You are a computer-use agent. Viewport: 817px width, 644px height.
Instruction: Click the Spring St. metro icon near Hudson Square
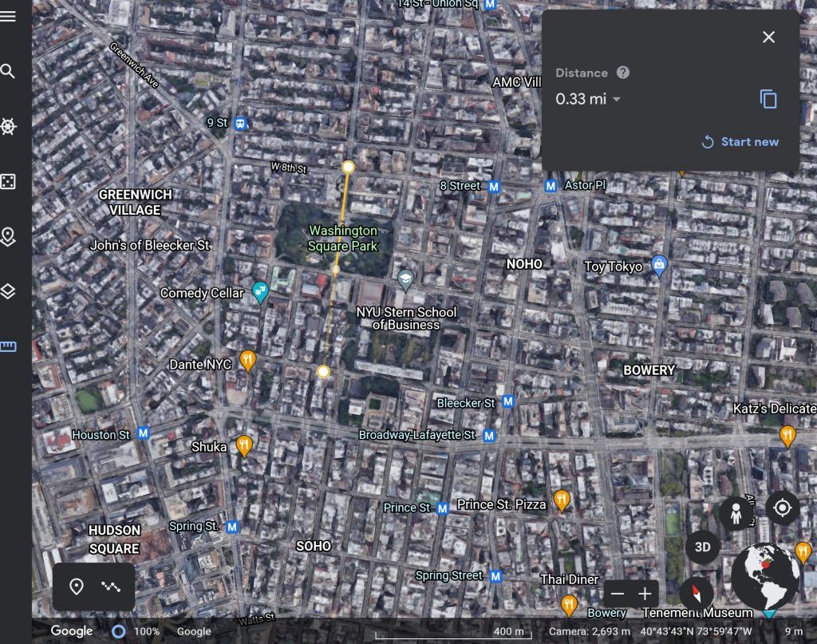point(232,527)
